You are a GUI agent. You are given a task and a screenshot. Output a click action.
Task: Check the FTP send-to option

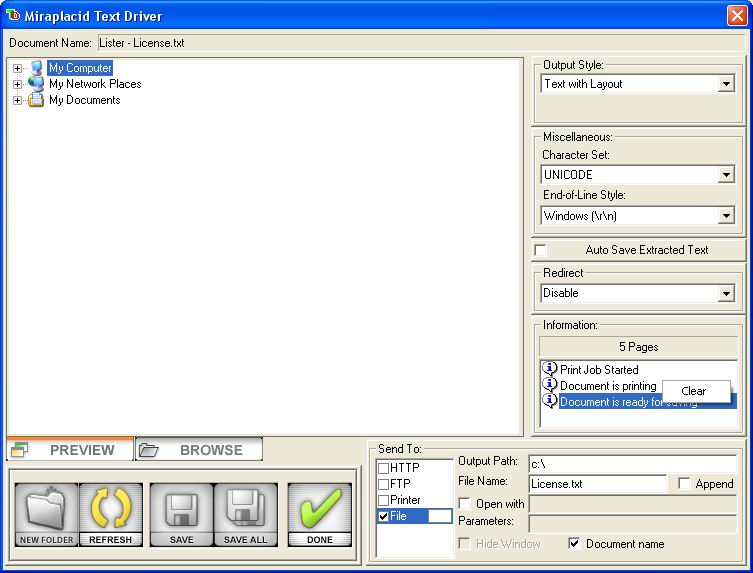click(x=383, y=484)
